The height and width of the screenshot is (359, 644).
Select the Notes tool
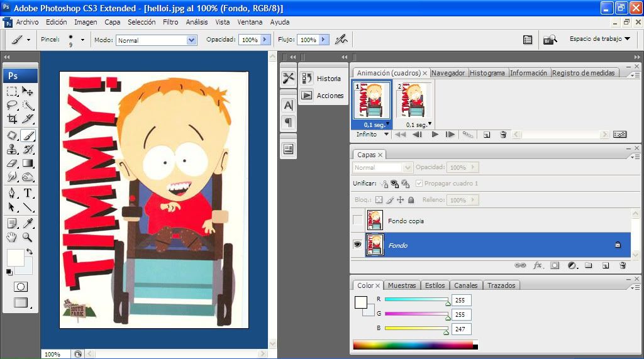(x=13, y=223)
